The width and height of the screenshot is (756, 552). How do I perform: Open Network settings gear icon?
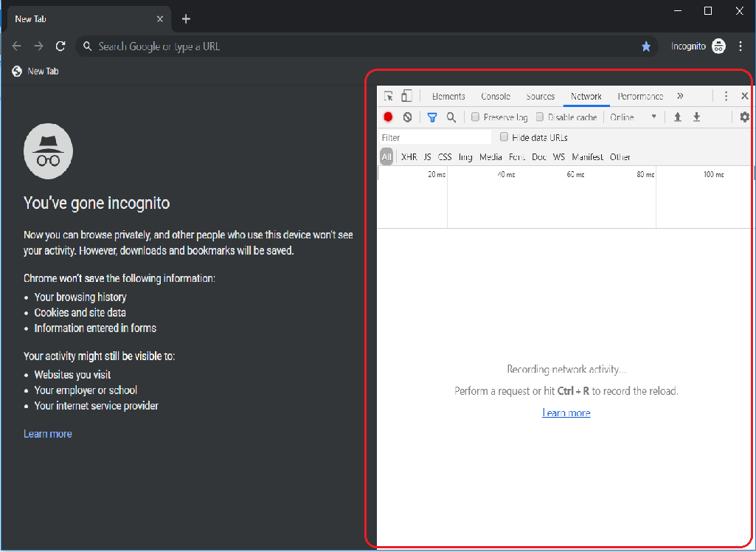coord(745,117)
